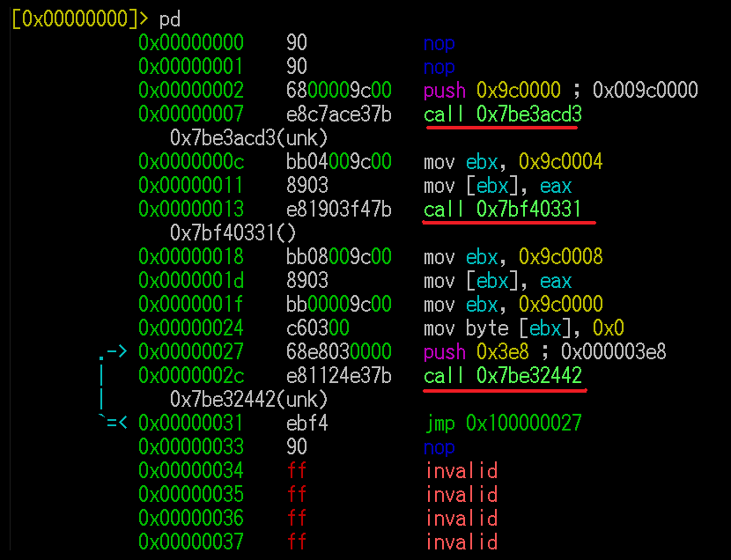
Task: Click the mov byte [ebx], 0x0 instruction
Action: [523, 328]
